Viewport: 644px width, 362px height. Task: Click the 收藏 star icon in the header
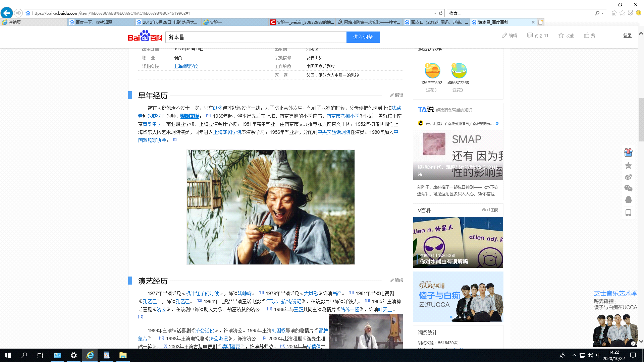pos(561,36)
